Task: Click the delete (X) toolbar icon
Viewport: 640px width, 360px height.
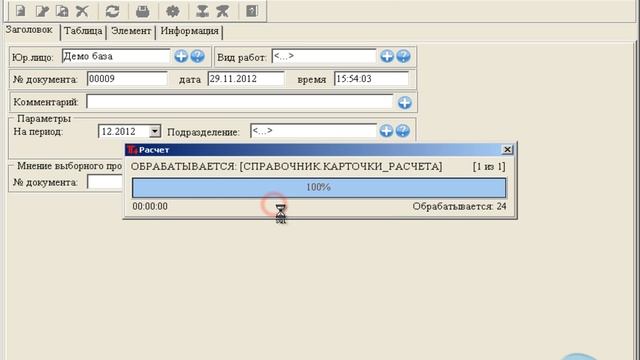Action: (82, 11)
